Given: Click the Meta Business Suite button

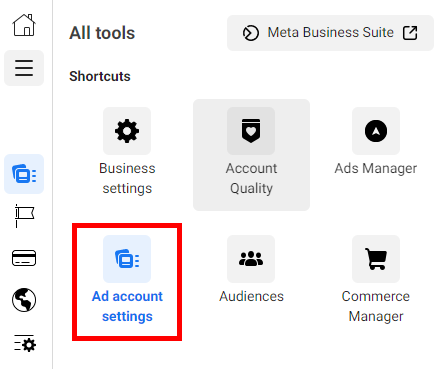Looking at the screenshot, I should coord(330,33).
